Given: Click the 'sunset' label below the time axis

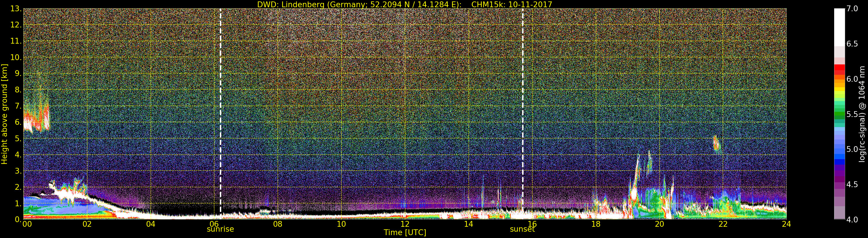Looking at the screenshot, I should pos(522,229).
